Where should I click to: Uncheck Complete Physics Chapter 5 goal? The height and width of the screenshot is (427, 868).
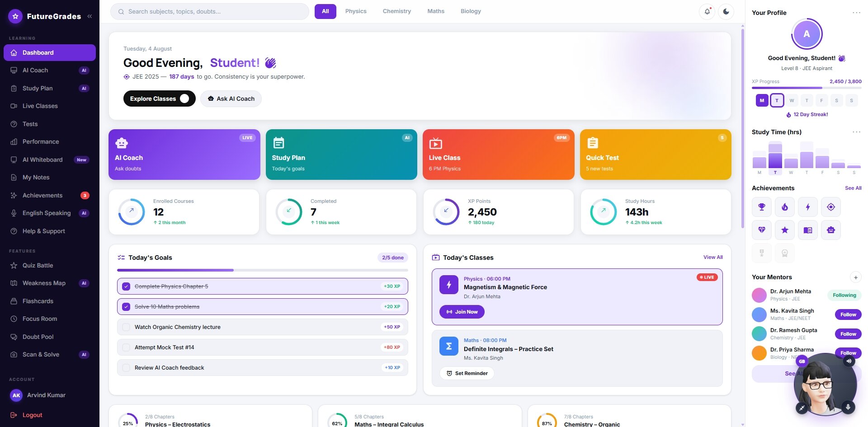[126, 286]
